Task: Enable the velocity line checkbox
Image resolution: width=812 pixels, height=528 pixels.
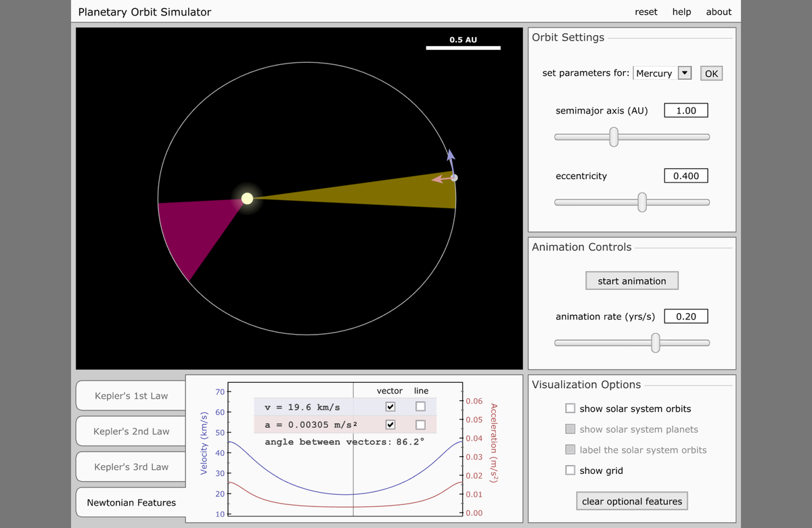Action: click(x=421, y=406)
